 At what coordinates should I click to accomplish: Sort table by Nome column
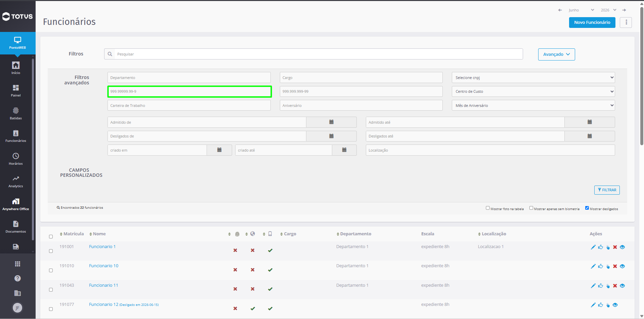(x=97, y=234)
